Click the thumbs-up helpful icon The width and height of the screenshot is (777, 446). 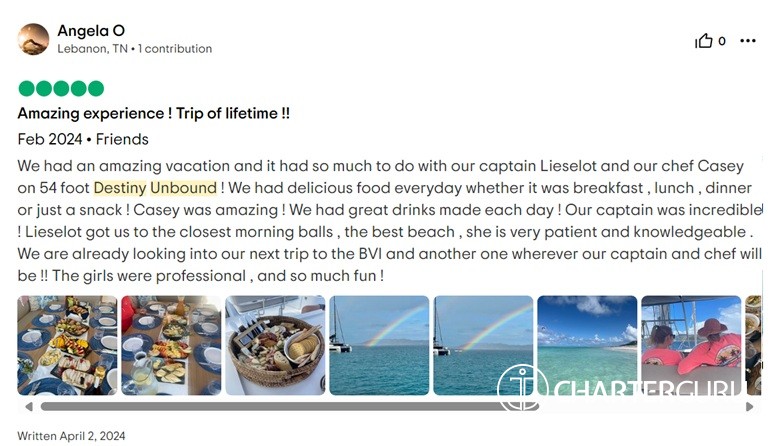704,41
